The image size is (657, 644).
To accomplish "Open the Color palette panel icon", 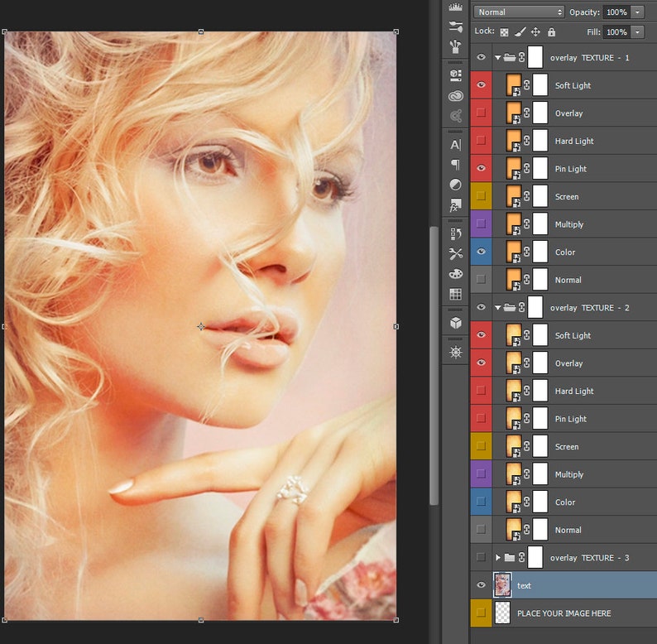I will pyautogui.click(x=455, y=274).
